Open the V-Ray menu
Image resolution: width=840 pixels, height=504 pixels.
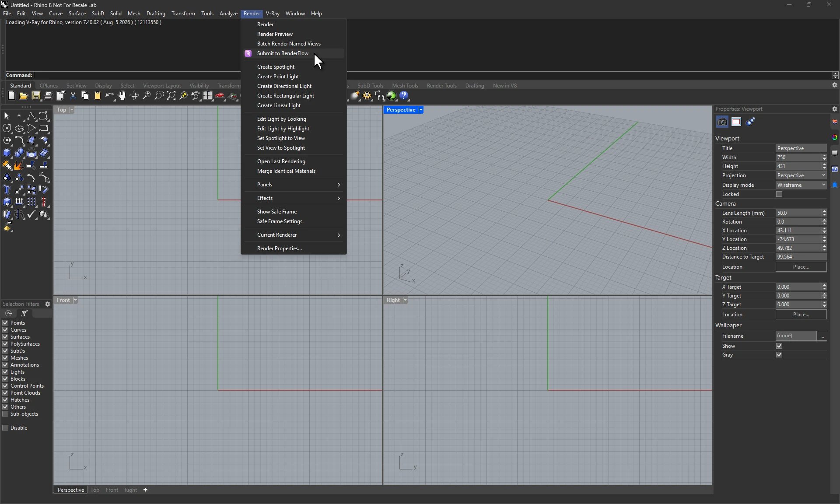pos(273,14)
